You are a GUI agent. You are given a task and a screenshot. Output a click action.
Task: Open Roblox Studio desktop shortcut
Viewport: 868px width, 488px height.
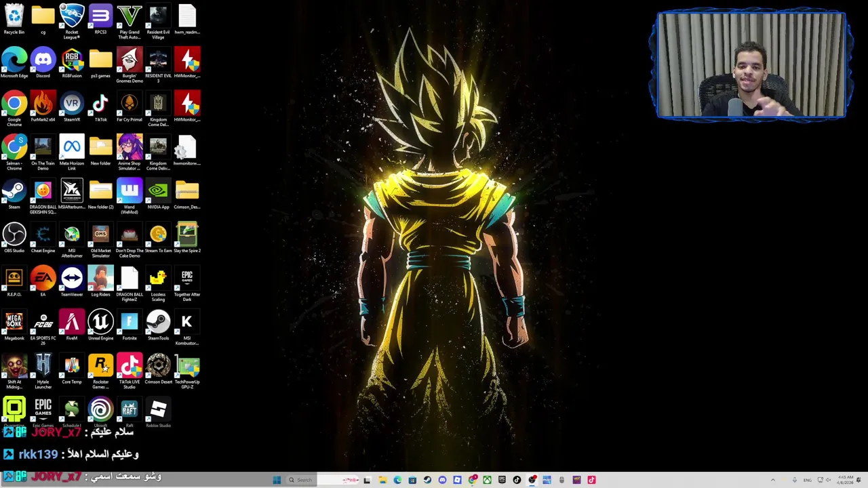click(x=158, y=413)
